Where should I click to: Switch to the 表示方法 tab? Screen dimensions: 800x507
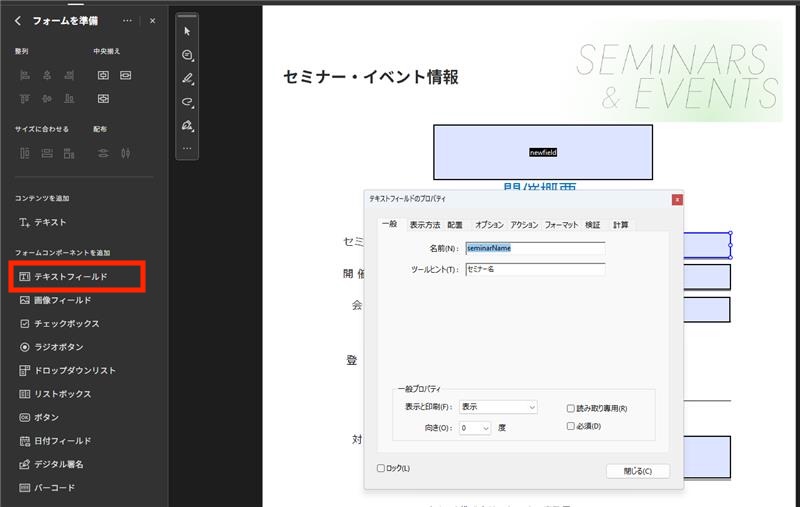424,225
